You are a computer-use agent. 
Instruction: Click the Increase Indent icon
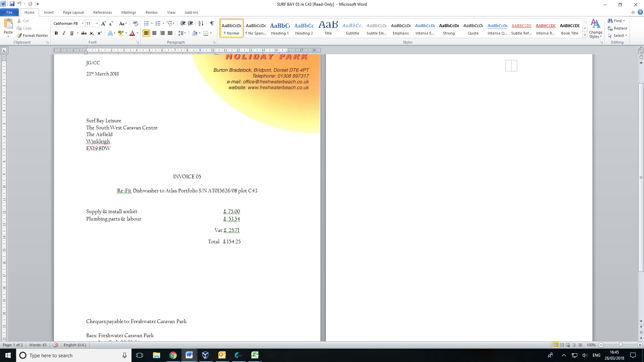click(191, 23)
